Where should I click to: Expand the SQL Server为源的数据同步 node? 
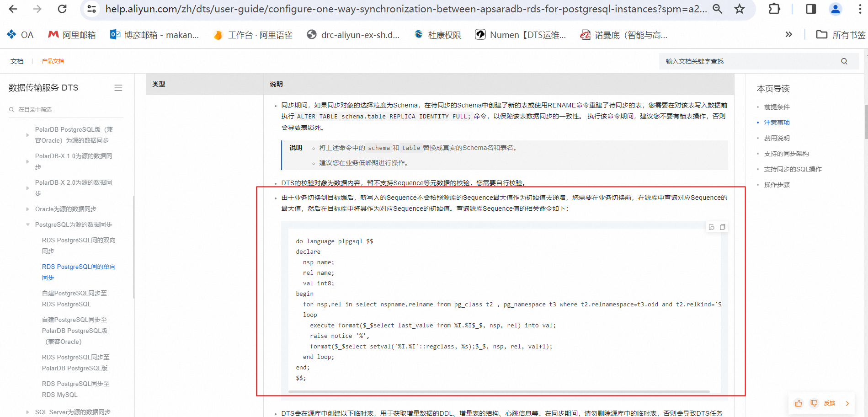(27, 412)
